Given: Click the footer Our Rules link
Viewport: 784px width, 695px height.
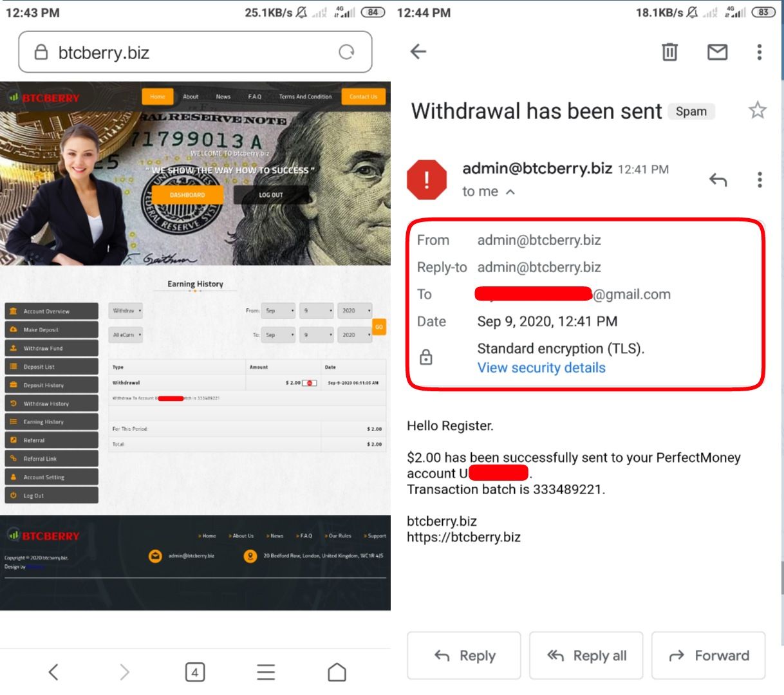Looking at the screenshot, I should 338,535.
